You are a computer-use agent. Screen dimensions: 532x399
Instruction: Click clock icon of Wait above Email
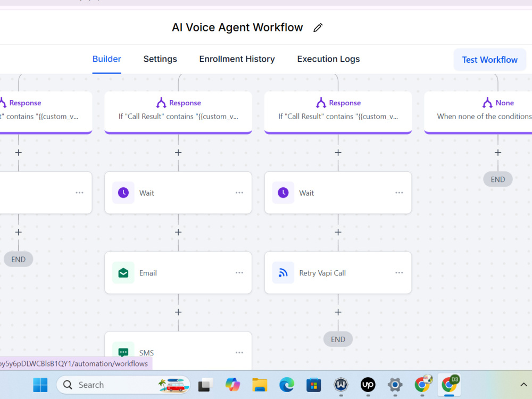[x=123, y=193]
